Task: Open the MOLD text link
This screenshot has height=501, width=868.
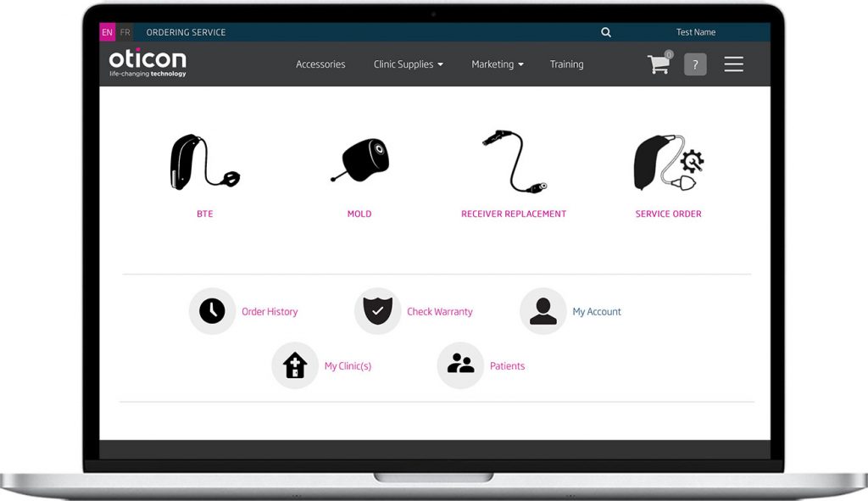Action: [x=359, y=214]
